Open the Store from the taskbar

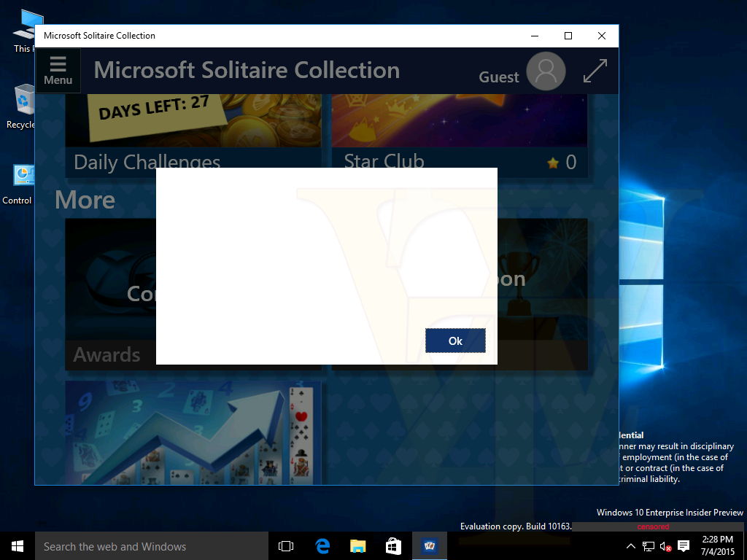tap(393, 546)
